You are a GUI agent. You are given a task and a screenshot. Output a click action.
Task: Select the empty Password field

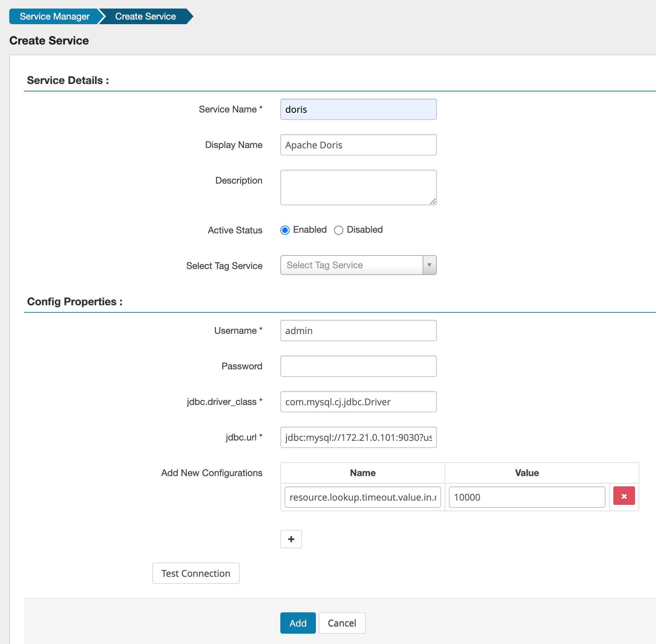pyautogui.click(x=358, y=366)
